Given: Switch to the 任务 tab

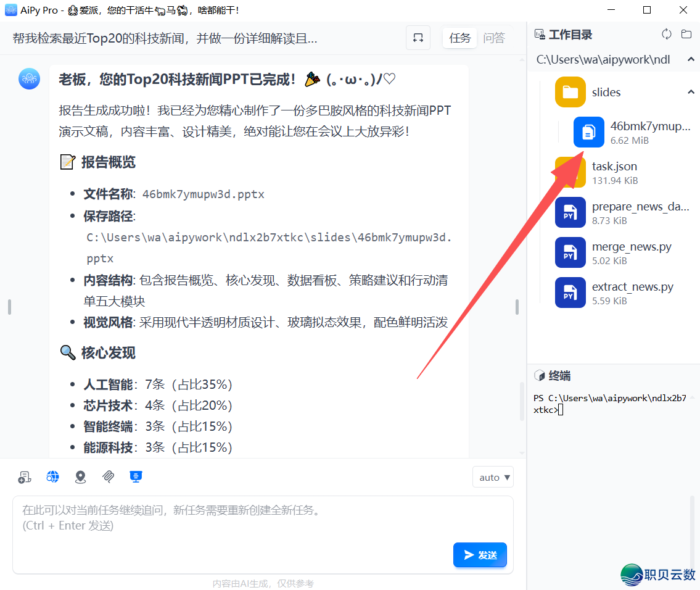Looking at the screenshot, I should pyautogui.click(x=459, y=38).
